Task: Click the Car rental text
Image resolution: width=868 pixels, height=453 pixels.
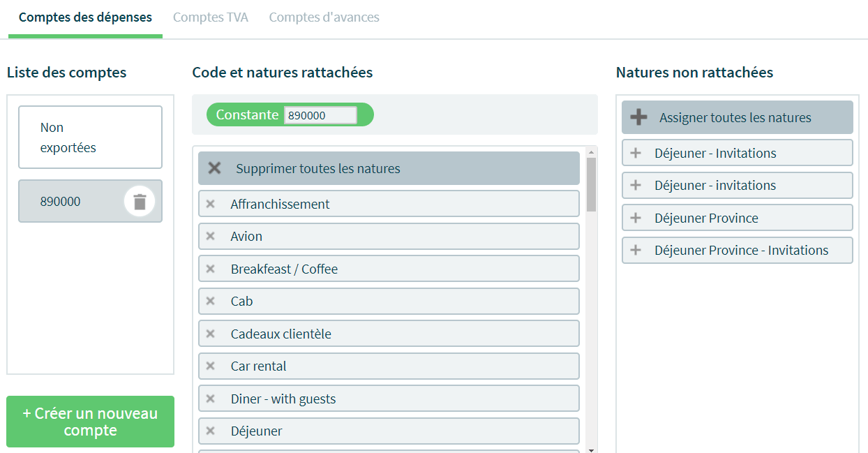Action: click(258, 366)
